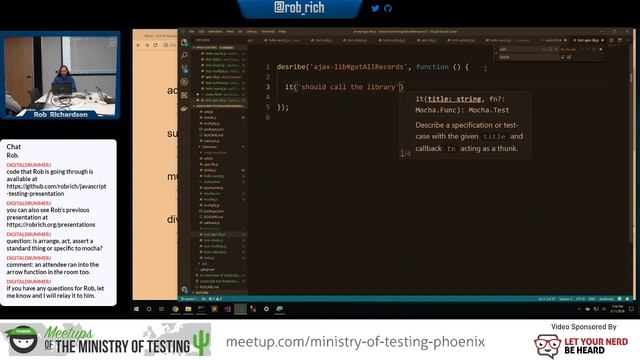Collapse the replace row toggle arrow
This screenshot has height=360, width=640.
click(x=496, y=53)
